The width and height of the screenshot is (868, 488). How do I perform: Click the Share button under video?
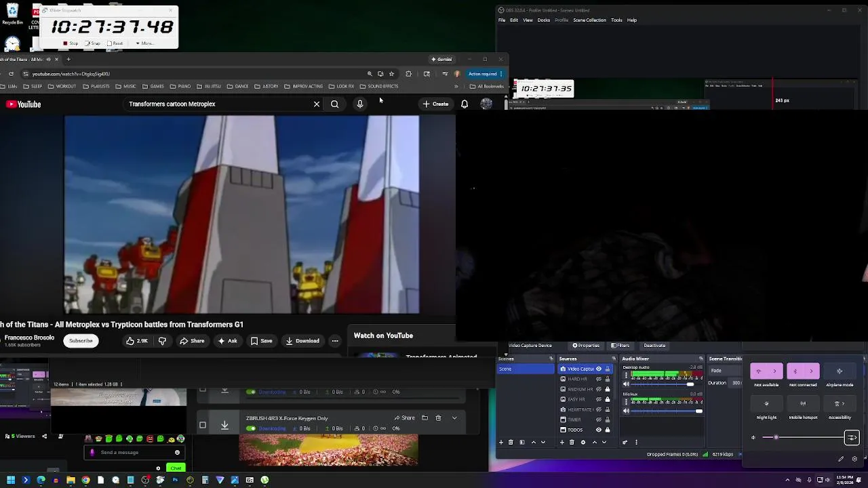pos(192,341)
